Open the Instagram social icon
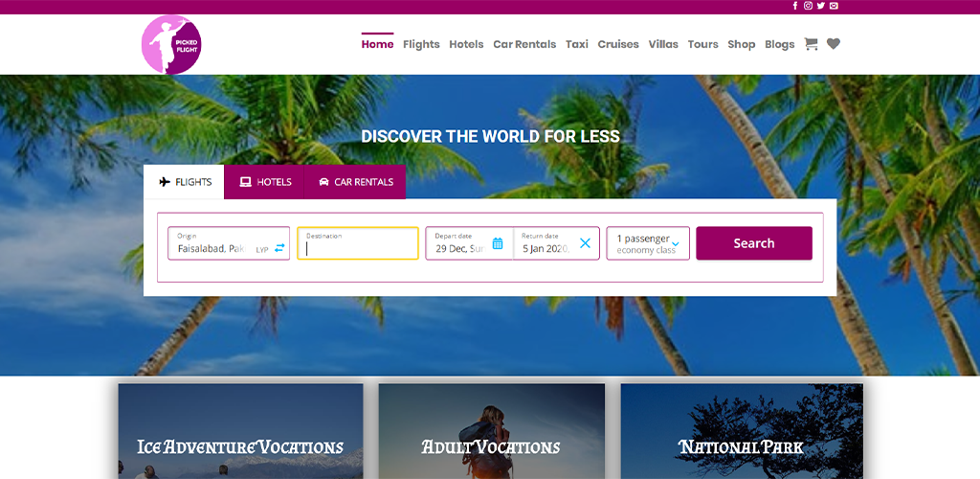The height and width of the screenshot is (479, 980). [x=808, y=6]
